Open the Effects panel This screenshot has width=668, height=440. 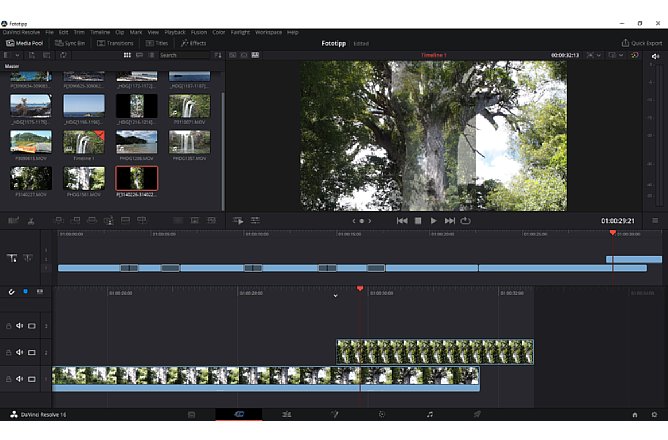pyautogui.click(x=193, y=43)
